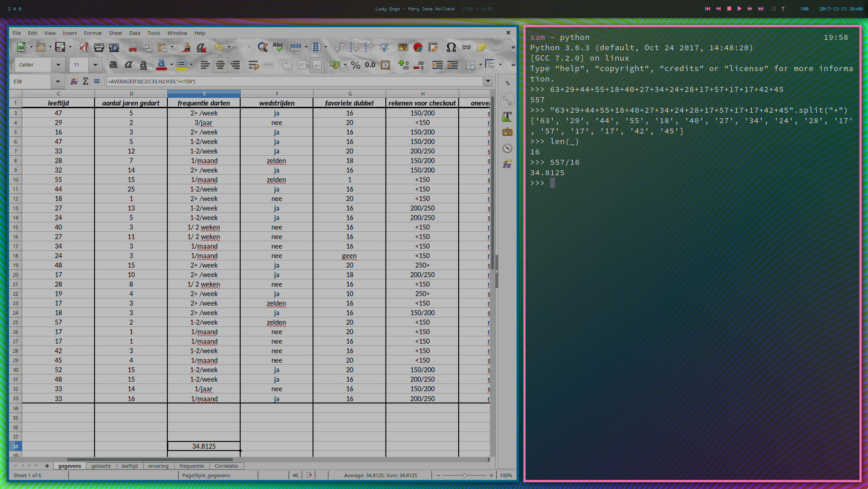This screenshot has height=489, width=868.
Task: Open the Name Box E38 dropdown
Action: click(x=58, y=81)
